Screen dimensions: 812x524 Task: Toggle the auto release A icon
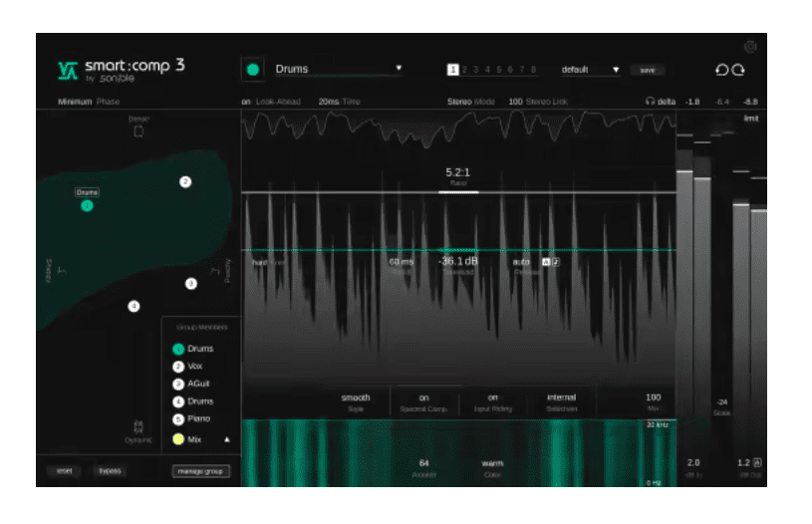tap(545, 262)
